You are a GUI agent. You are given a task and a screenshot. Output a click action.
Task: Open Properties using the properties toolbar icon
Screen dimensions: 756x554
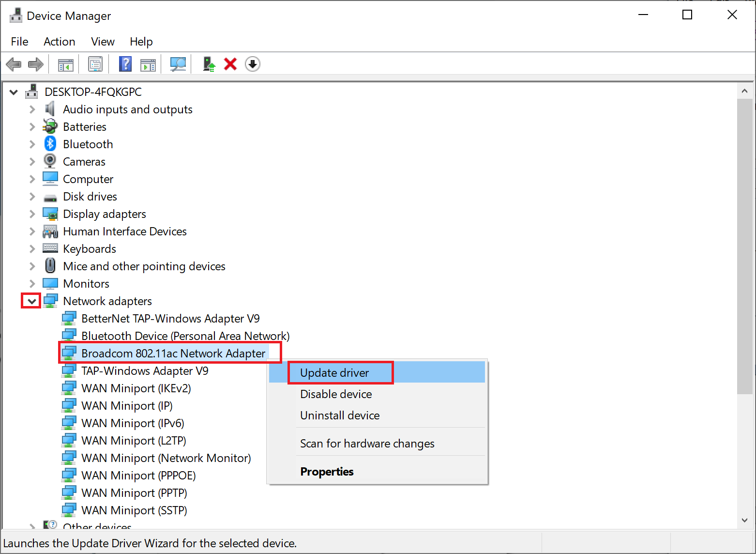[x=95, y=64]
